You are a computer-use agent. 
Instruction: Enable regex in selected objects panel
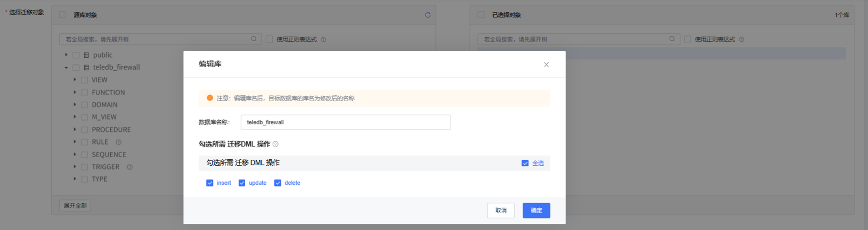(x=687, y=39)
